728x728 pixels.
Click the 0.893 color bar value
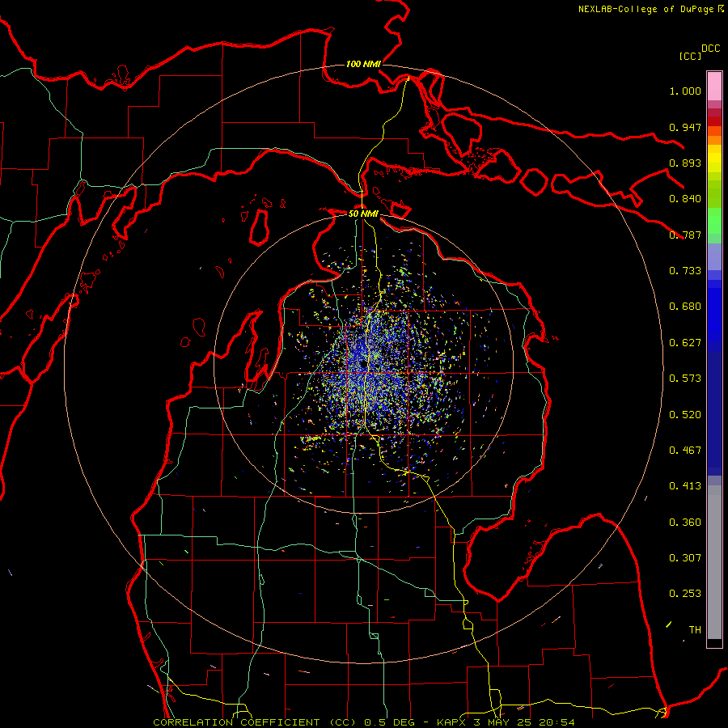[x=685, y=163]
